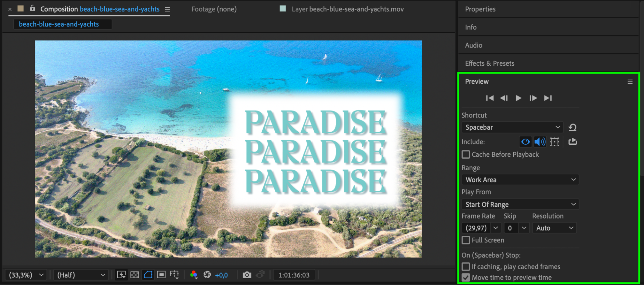Click the Play button in Preview panel
Image resolution: width=644 pixels, height=285 pixels.
pyautogui.click(x=518, y=98)
